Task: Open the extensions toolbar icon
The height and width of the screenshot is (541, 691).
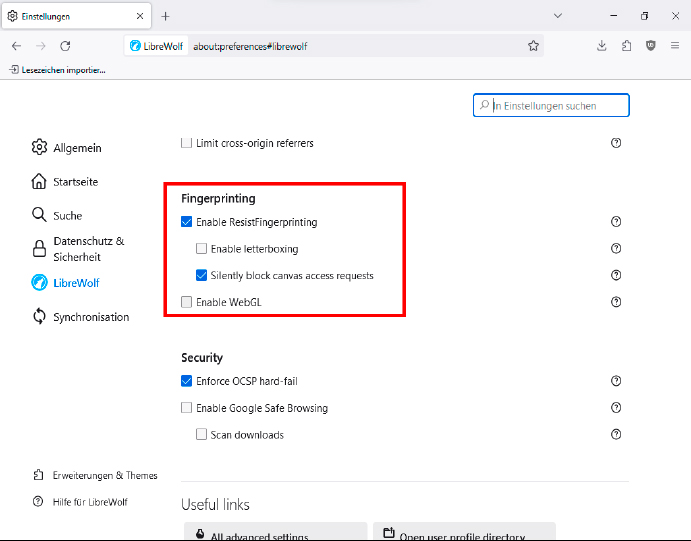Action: [626, 45]
